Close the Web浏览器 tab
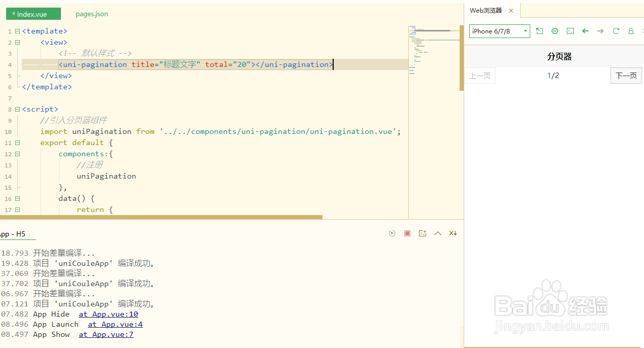Viewport: 644px width, 348px height. pyautogui.click(x=511, y=11)
